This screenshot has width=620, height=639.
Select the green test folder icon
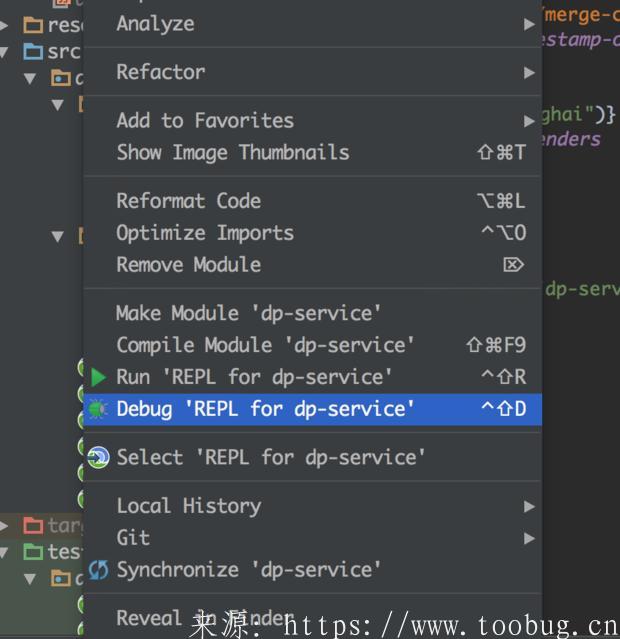click(x=33, y=552)
